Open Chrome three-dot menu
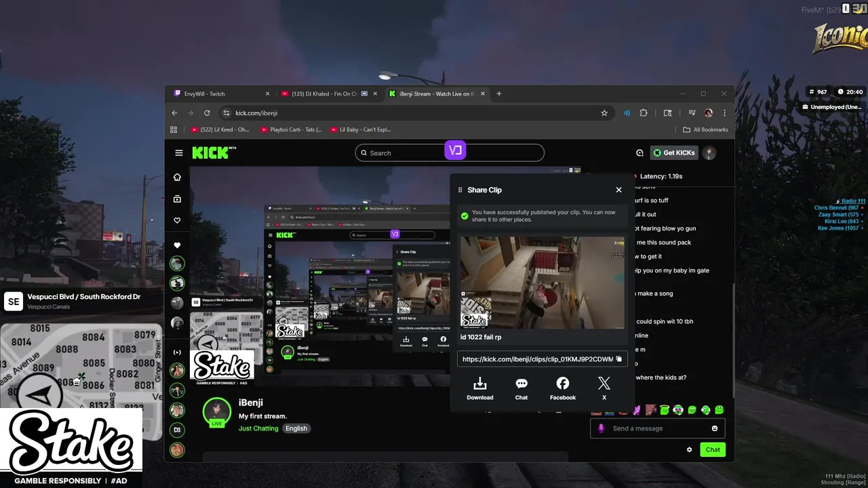Screen dimensions: 868x488 coord(724,113)
